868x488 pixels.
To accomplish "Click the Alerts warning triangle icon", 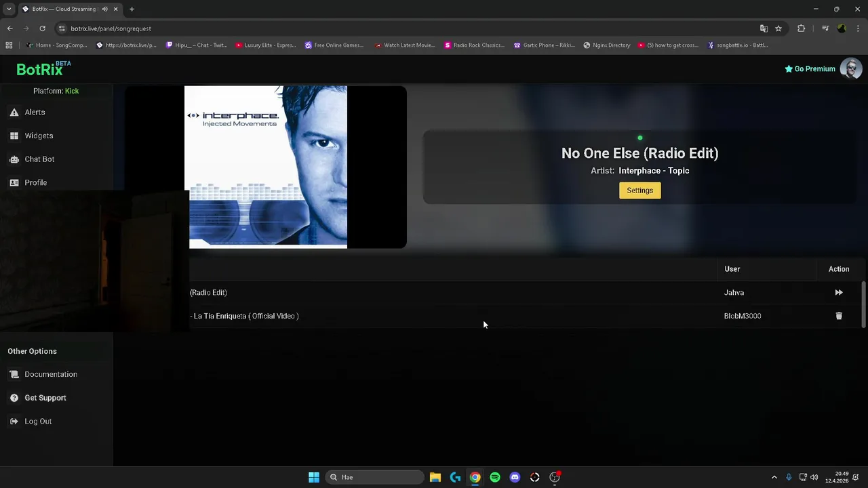I will point(14,113).
